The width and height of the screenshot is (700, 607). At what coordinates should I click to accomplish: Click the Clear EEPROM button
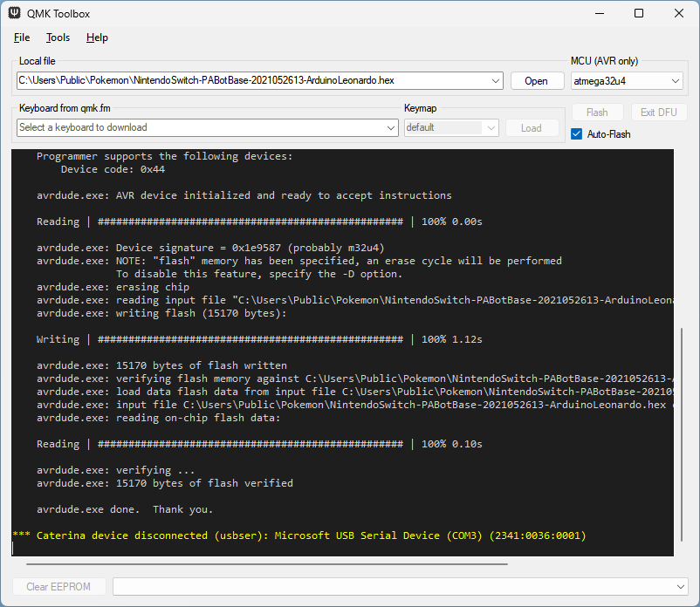click(x=58, y=587)
